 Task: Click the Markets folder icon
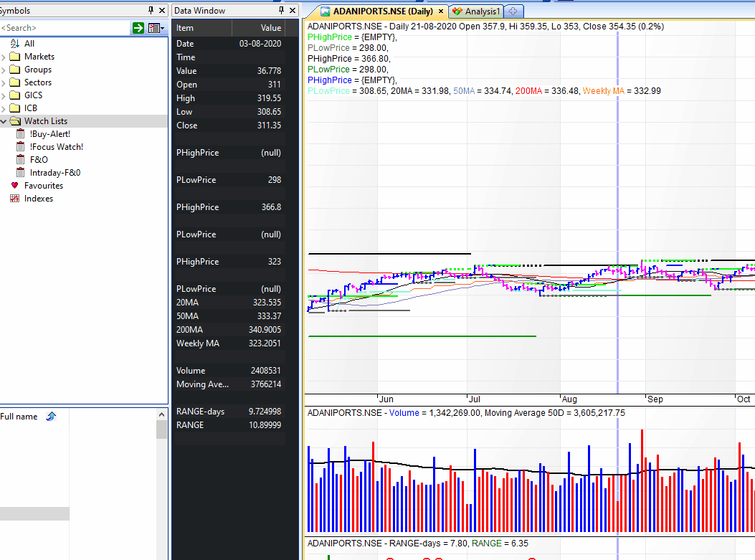coord(15,57)
